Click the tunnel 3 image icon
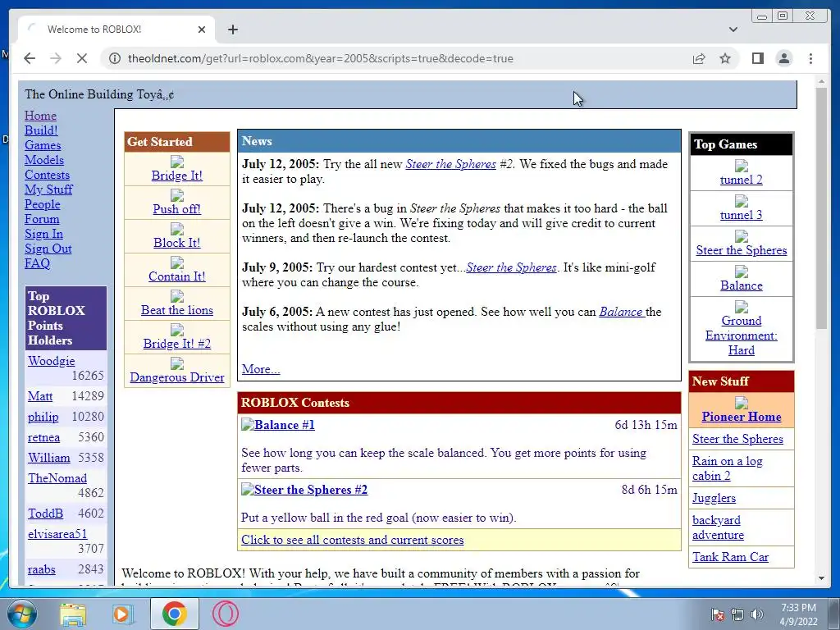 [742, 201]
